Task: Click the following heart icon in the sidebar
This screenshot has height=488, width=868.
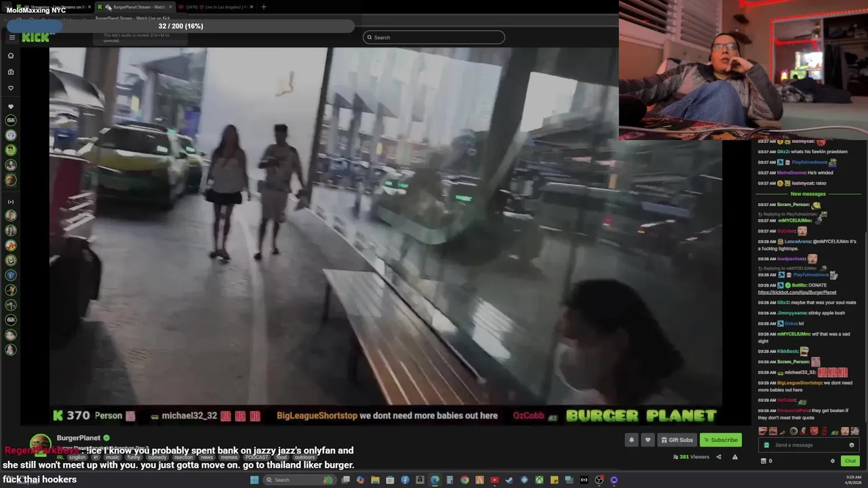Action: tap(11, 88)
